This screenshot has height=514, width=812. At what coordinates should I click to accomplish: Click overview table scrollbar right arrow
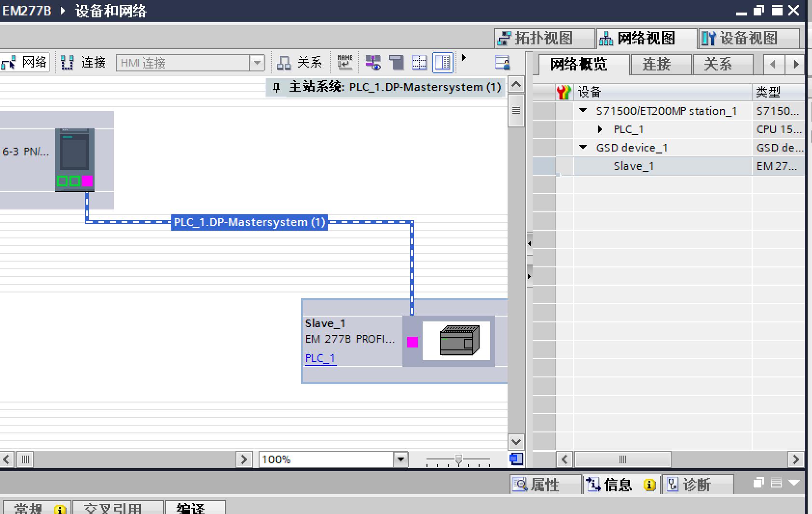[x=796, y=459]
